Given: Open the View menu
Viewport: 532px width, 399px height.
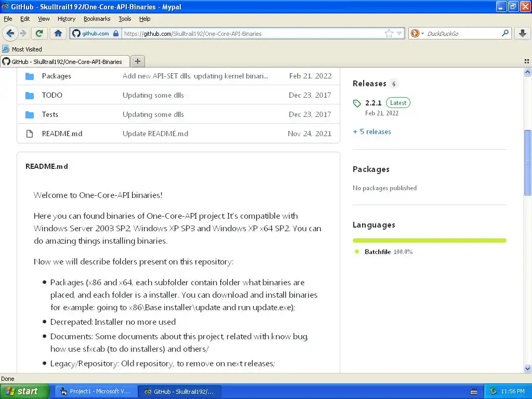Looking at the screenshot, I should click(x=44, y=19).
